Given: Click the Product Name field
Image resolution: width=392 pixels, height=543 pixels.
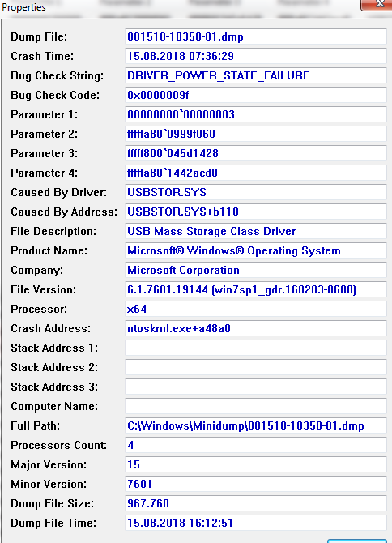Looking at the screenshot, I should tap(256, 250).
